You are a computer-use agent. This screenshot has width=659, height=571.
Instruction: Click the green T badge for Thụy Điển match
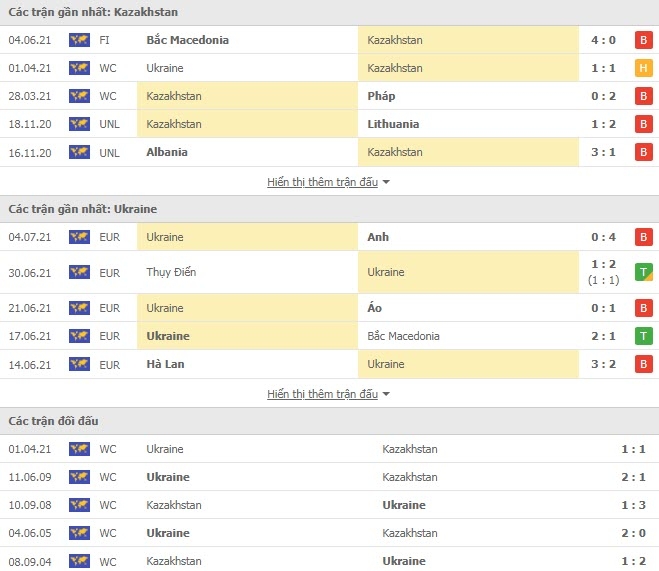(644, 272)
